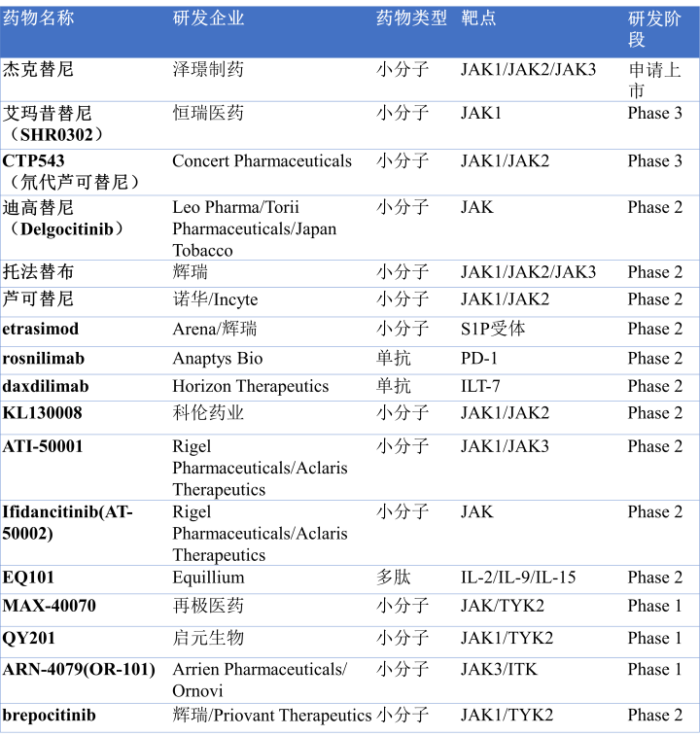Select the ARN-4079(OR-101) cell
The image size is (700, 736).
pyautogui.click(x=79, y=669)
